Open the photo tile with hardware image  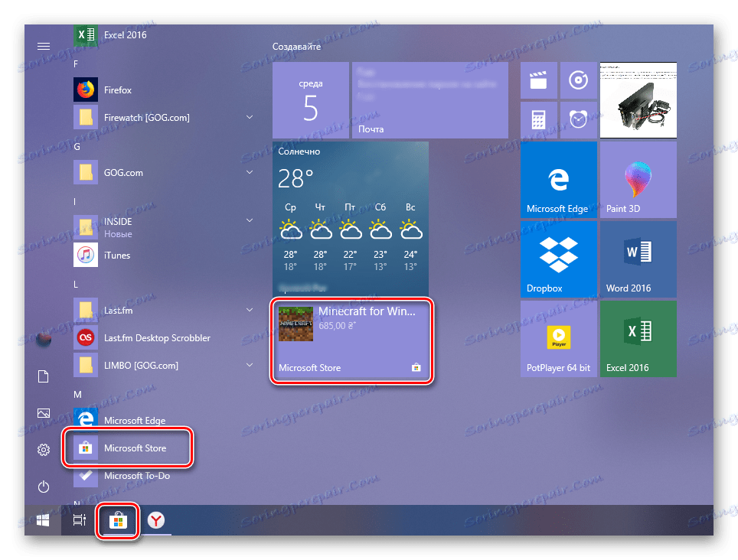tap(638, 100)
